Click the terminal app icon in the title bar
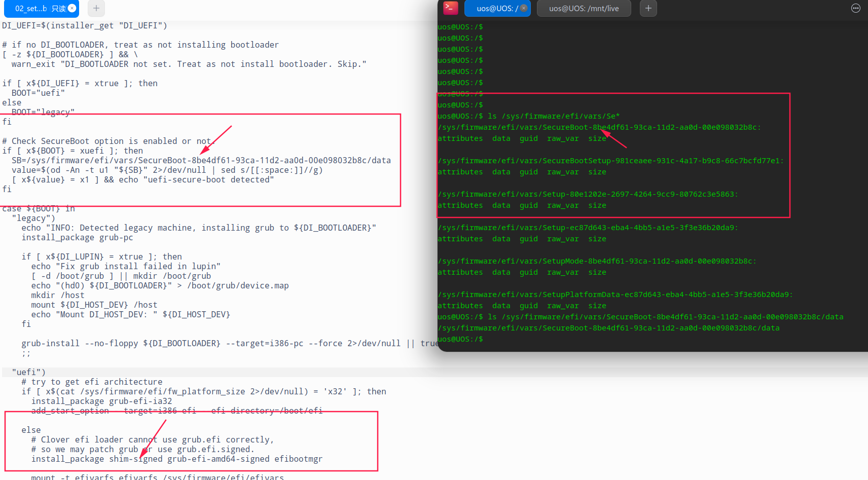The image size is (868, 480). click(450, 8)
